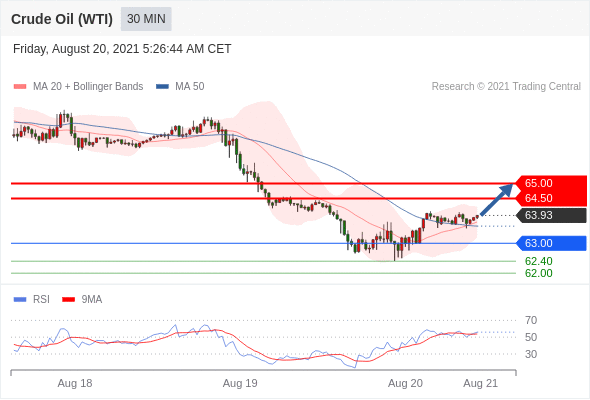Viewport: 590px width, 400px height.
Task: Click the 62.00 support level value
Action: pos(539,273)
